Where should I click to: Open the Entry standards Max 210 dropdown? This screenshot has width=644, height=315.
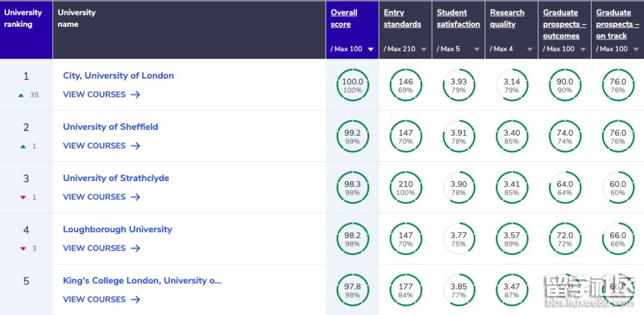click(x=423, y=49)
